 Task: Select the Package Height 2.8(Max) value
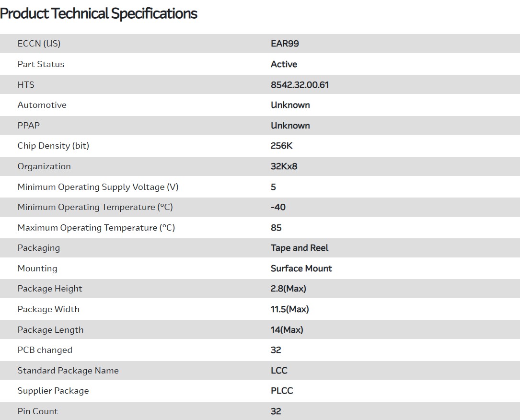pyautogui.click(x=288, y=289)
